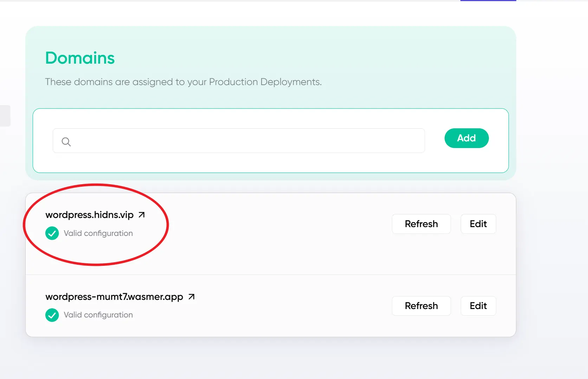Open wordpress-mumt7.wasmer.app domain link
588x379 pixels.
pos(114,297)
